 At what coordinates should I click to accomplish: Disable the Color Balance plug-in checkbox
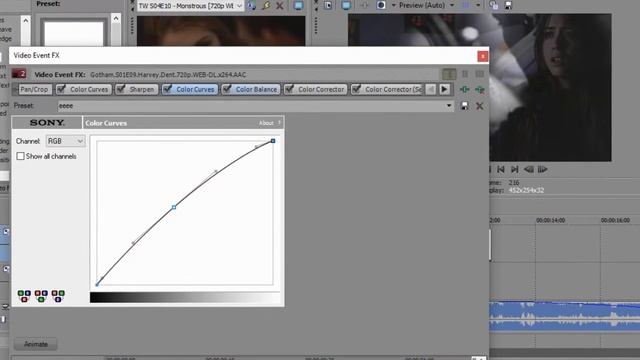227,89
